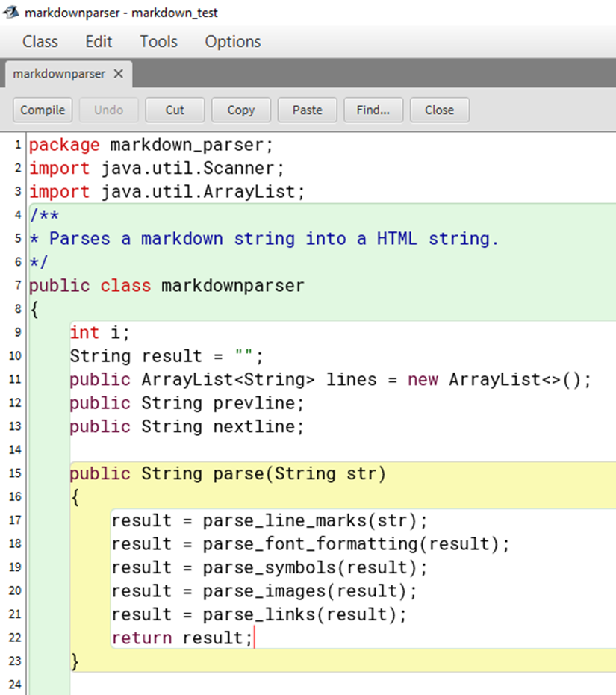Click the Undo button
The width and height of the screenshot is (616, 695).
click(x=109, y=110)
